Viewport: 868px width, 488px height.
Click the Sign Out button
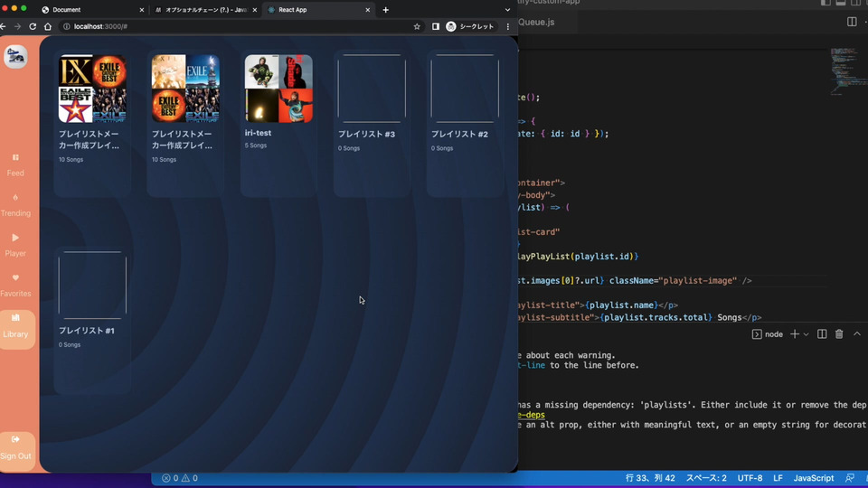click(x=15, y=446)
